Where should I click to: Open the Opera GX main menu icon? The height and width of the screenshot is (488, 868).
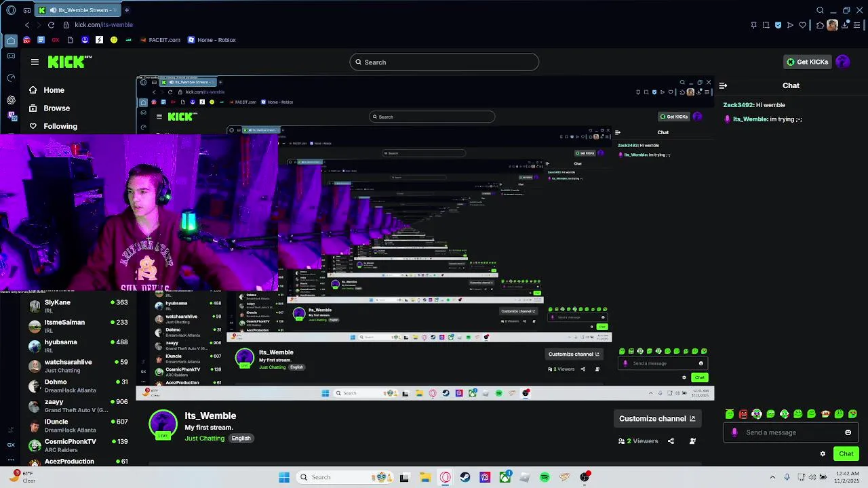[x=11, y=10]
